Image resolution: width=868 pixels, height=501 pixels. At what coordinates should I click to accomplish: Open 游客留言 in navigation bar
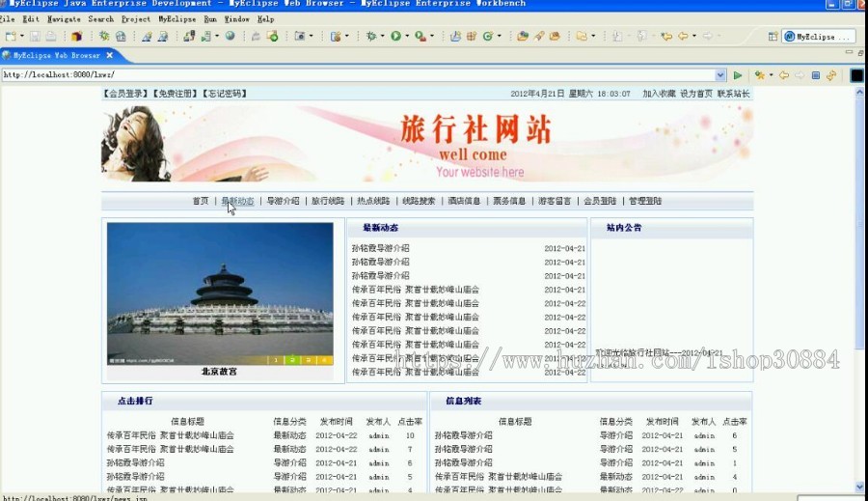(x=555, y=201)
